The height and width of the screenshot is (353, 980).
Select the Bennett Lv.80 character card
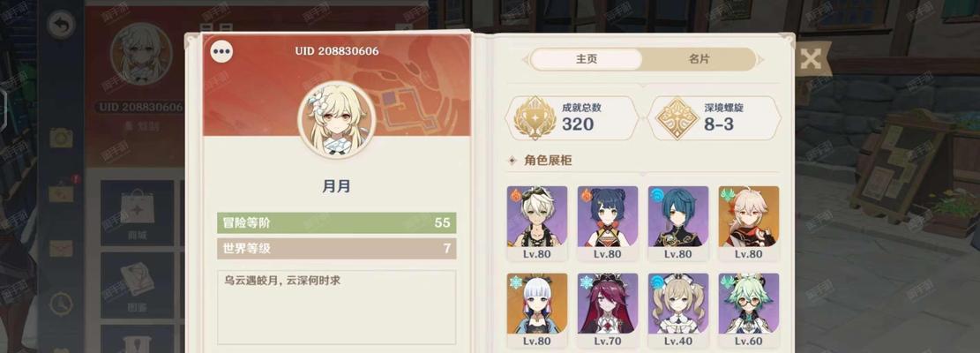click(537, 223)
